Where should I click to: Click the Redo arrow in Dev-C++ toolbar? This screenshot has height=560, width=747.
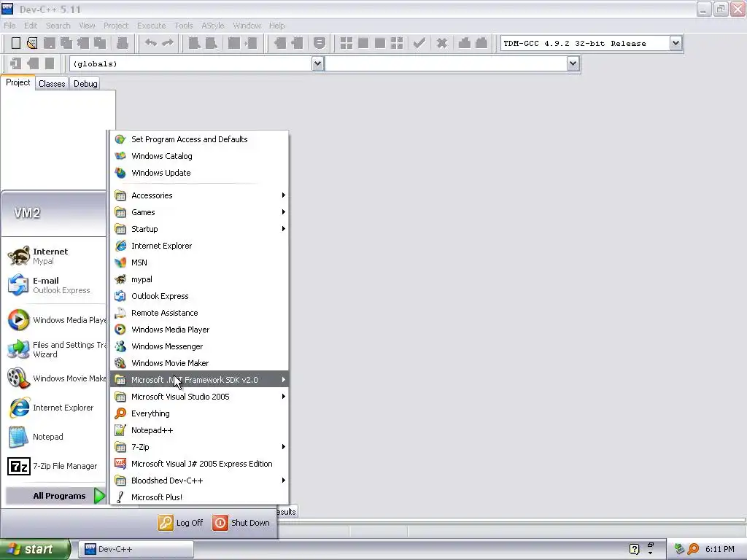(168, 43)
